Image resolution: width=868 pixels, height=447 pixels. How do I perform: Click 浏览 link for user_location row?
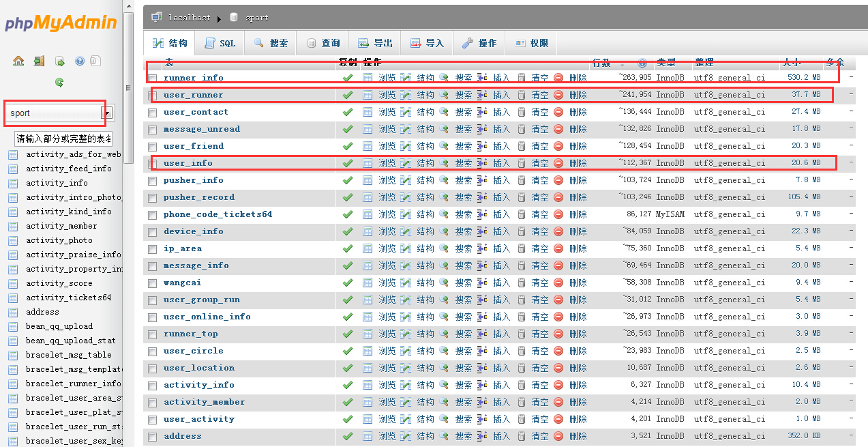pyautogui.click(x=387, y=368)
